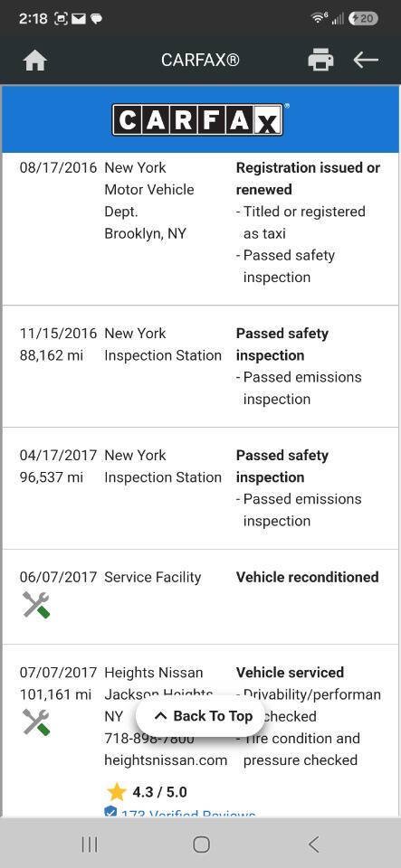Open Android recent apps button
Viewport: 401px width, 868px height.
click(x=90, y=844)
